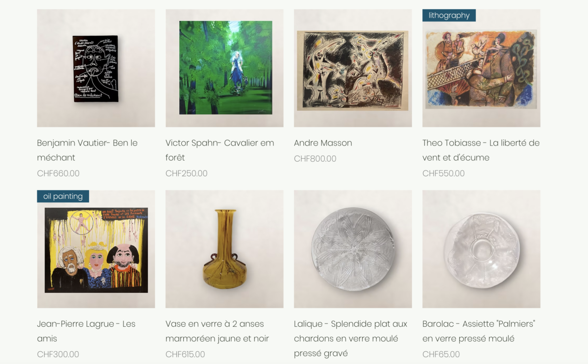
Task: Open the yellow glass vase image
Action: click(x=224, y=249)
